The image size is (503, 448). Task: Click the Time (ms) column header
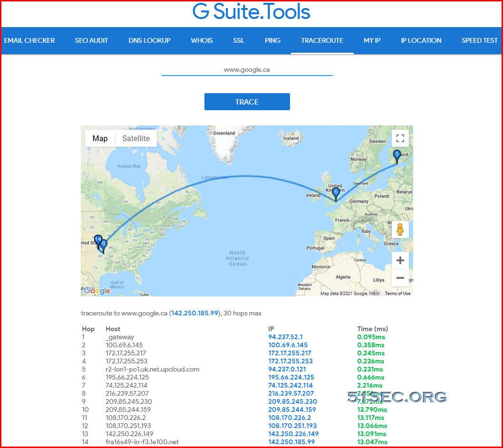[372, 329]
